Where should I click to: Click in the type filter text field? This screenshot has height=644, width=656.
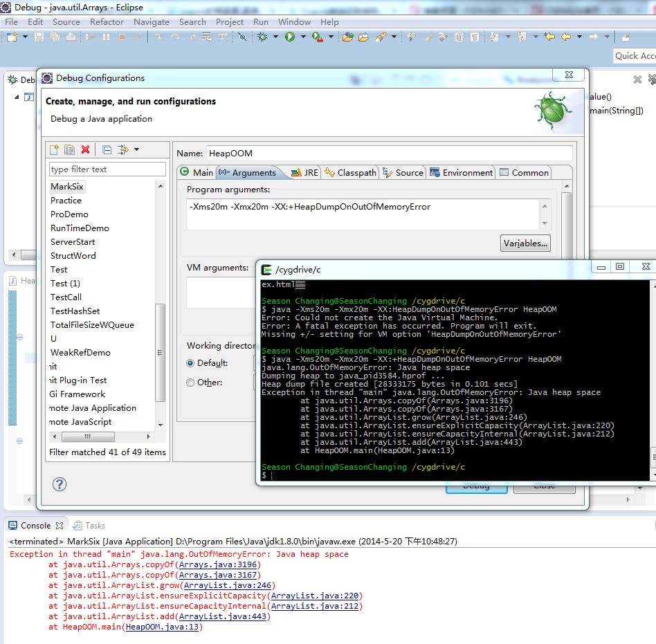107,169
